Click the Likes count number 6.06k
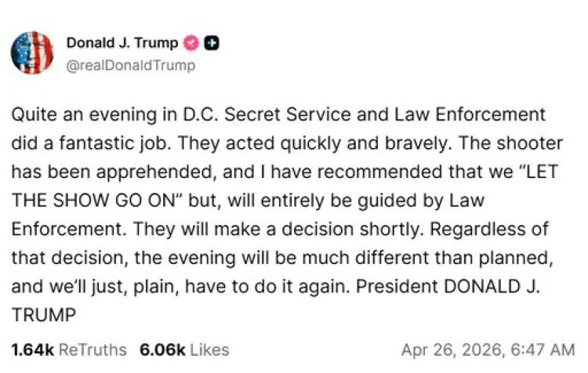 tap(159, 349)
